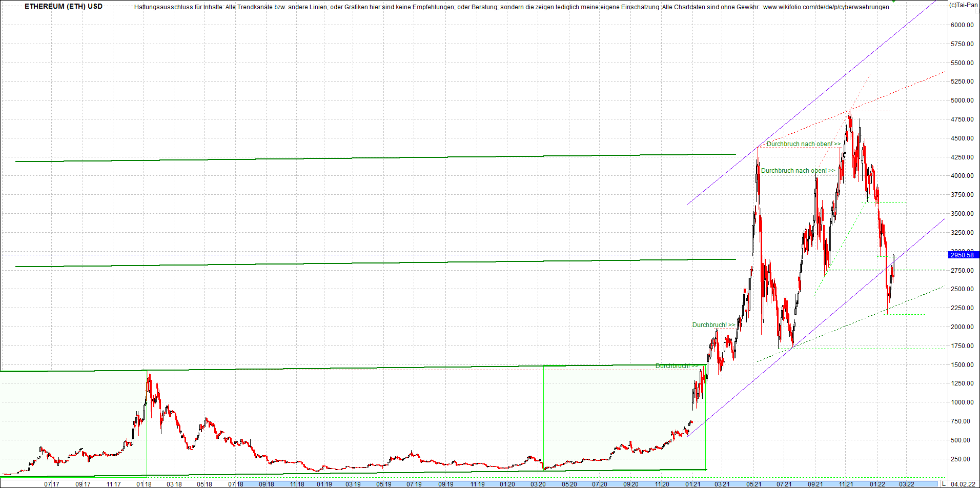
Task: Click the 3500.00 price axis label
Action: [x=962, y=213]
